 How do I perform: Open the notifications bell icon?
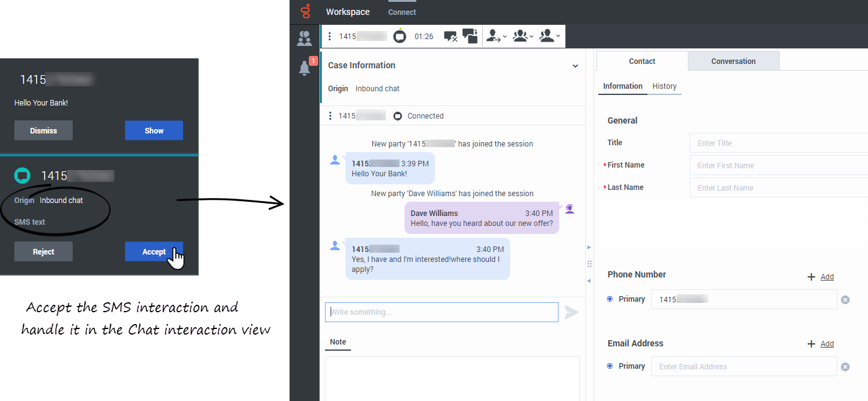(x=304, y=68)
